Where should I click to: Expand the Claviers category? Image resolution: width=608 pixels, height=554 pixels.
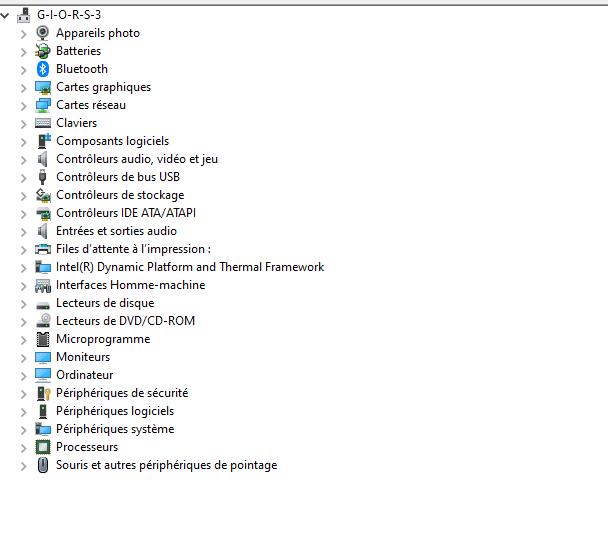point(24,124)
